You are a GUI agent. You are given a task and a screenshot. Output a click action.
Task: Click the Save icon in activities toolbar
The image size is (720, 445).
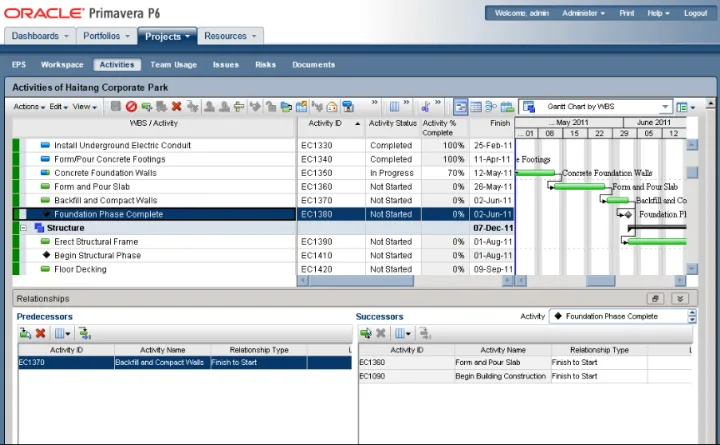pos(116,106)
